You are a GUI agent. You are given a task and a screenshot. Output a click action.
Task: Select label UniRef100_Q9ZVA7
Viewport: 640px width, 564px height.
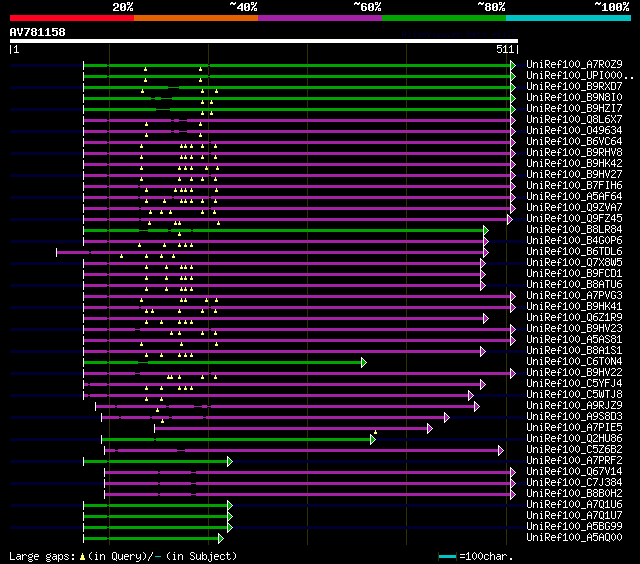point(574,208)
